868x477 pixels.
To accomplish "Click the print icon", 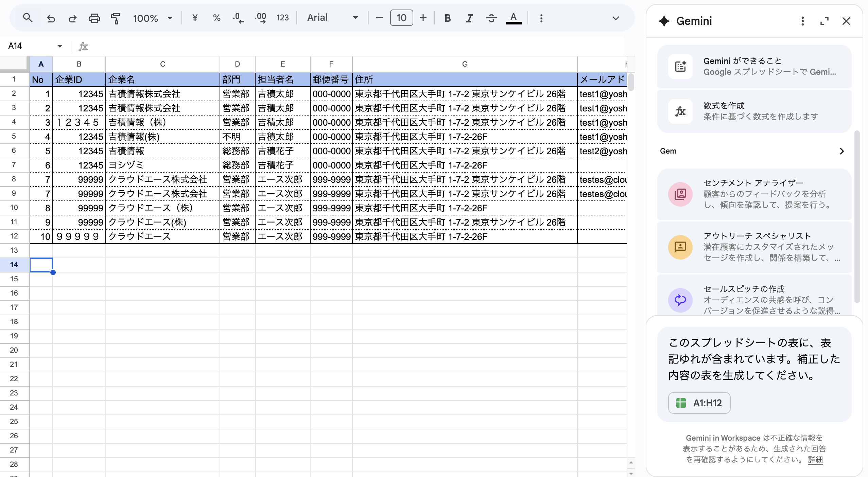I will [x=94, y=18].
